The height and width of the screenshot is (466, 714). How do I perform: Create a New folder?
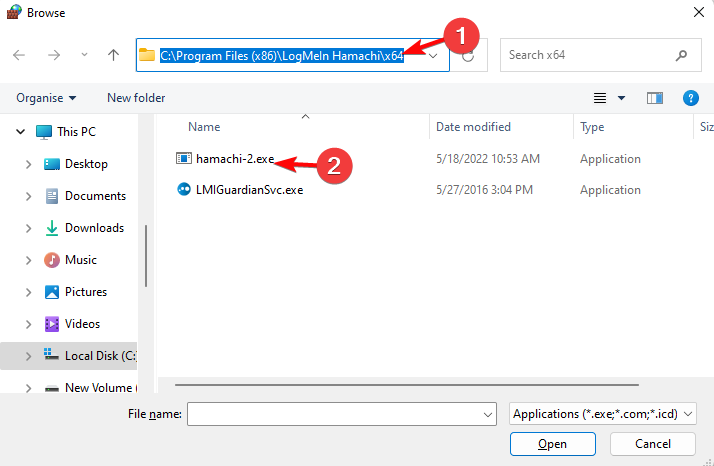(136, 98)
